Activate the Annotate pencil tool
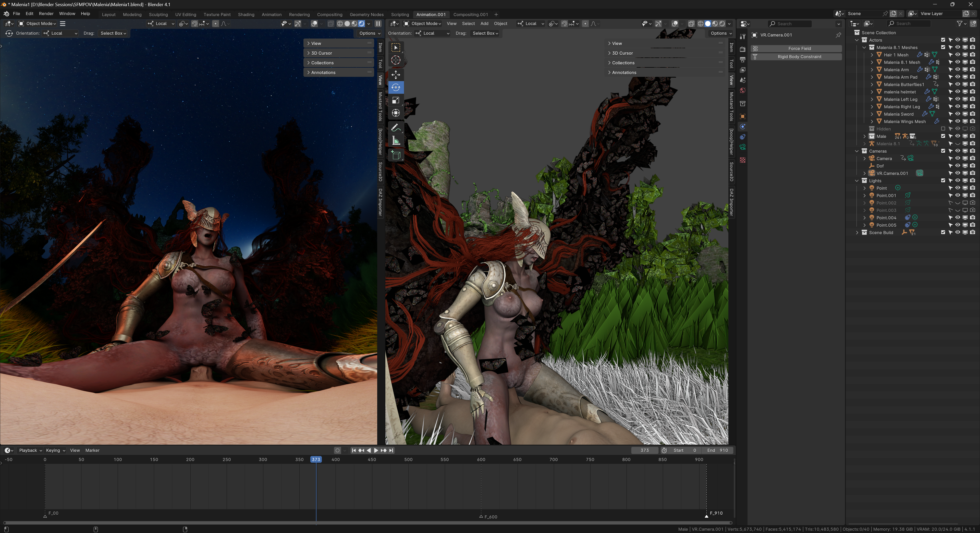Screen dimensions: 980x533 tap(396, 128)
